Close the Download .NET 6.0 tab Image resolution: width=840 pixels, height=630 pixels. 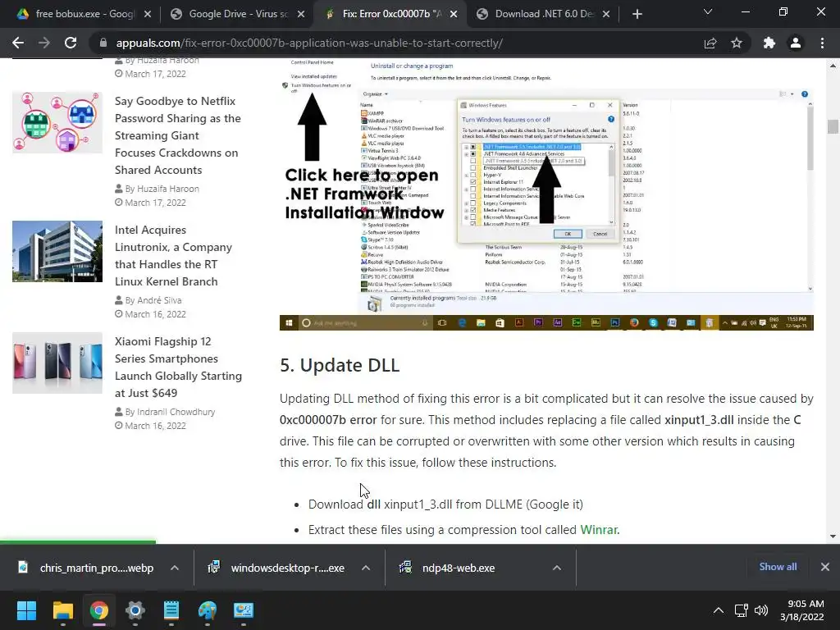pyautogui.click(x=606, y=14)
